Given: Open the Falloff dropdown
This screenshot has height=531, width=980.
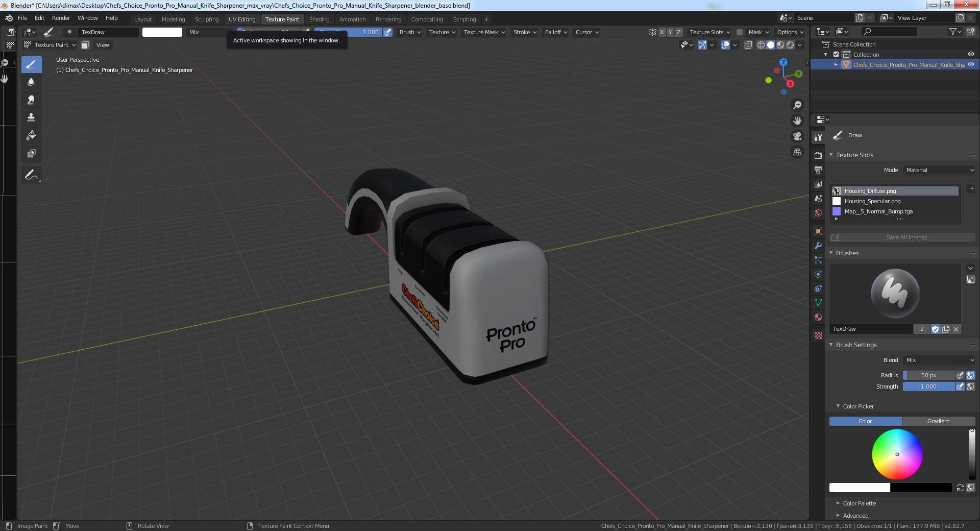Looking at the screenshot, I should (556, 32).
